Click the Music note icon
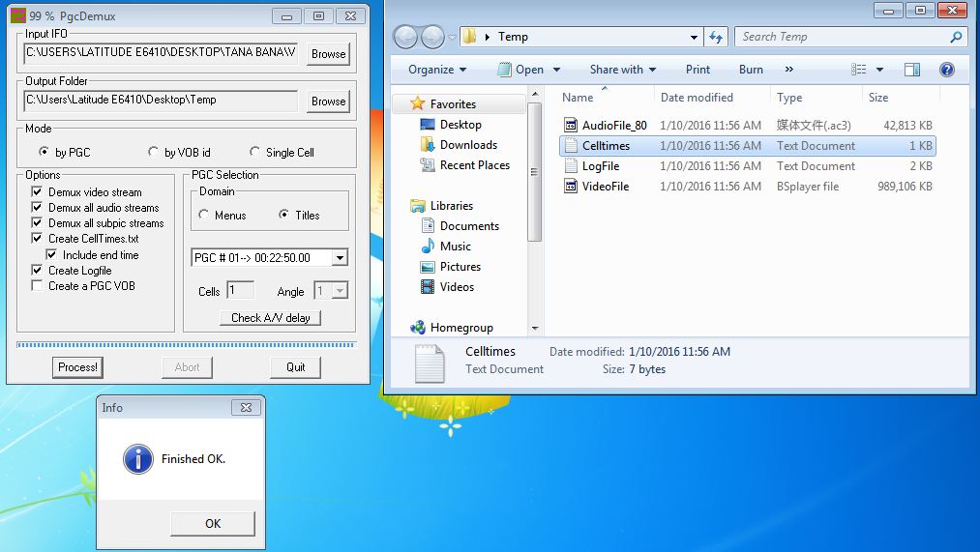 click(x=428, y=246)
